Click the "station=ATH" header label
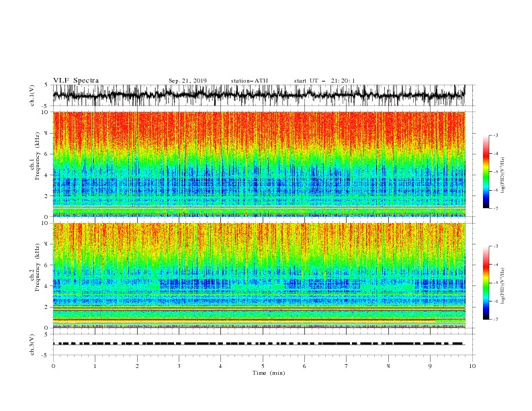Viewport: 532px width, 411px height. (249, 81)
